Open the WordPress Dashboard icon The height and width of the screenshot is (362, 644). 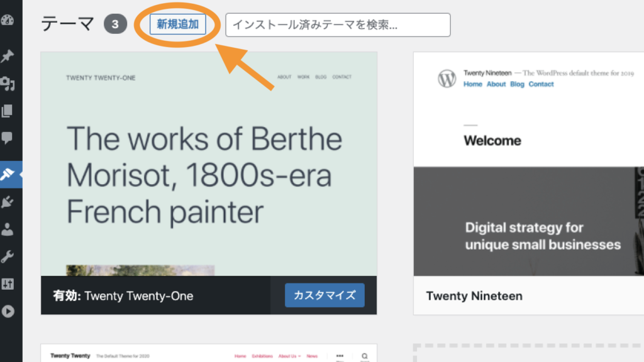pos(9,21)
